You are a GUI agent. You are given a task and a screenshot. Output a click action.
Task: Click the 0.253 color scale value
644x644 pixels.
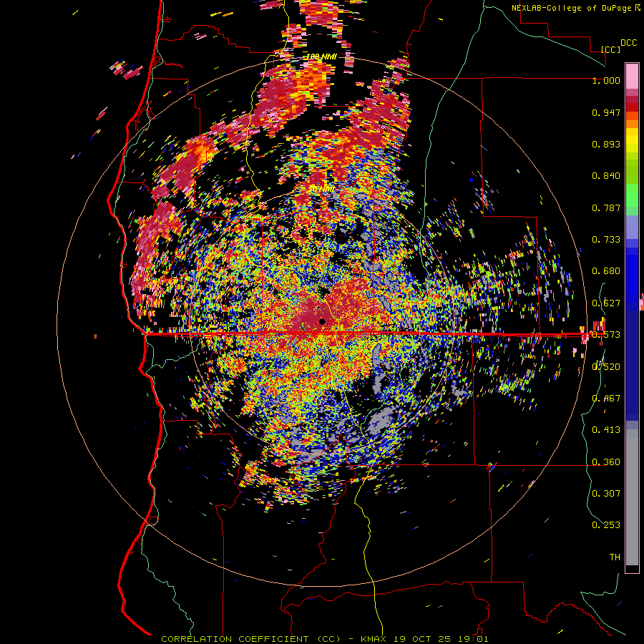[606, 525]
